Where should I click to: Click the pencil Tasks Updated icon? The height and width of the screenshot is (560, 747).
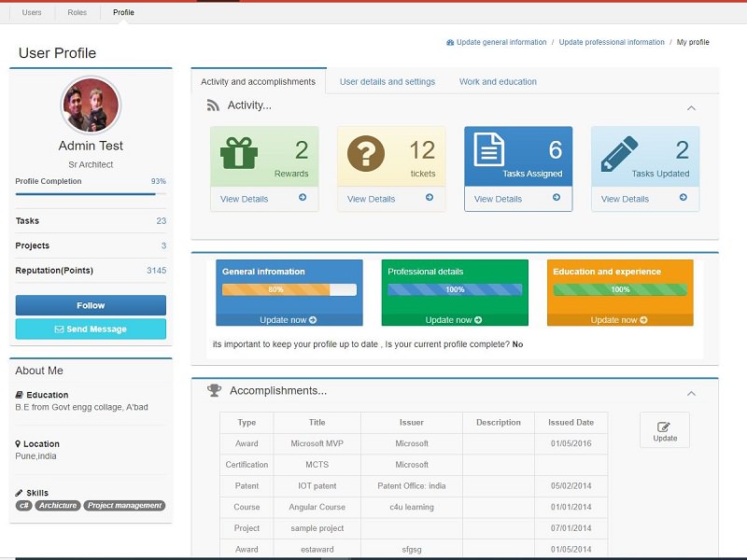tap(619, 151)
